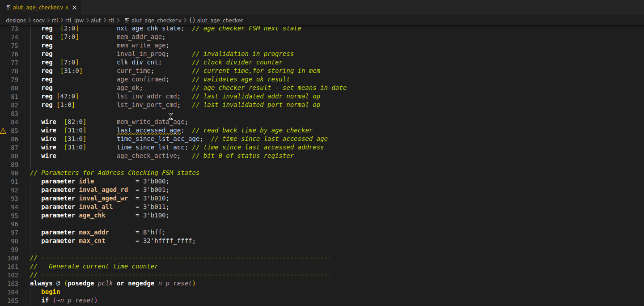Click the inval_aged_rd parameter name
Image resolution: width=644 pixels, height=306 pixels.
(103, 190)
